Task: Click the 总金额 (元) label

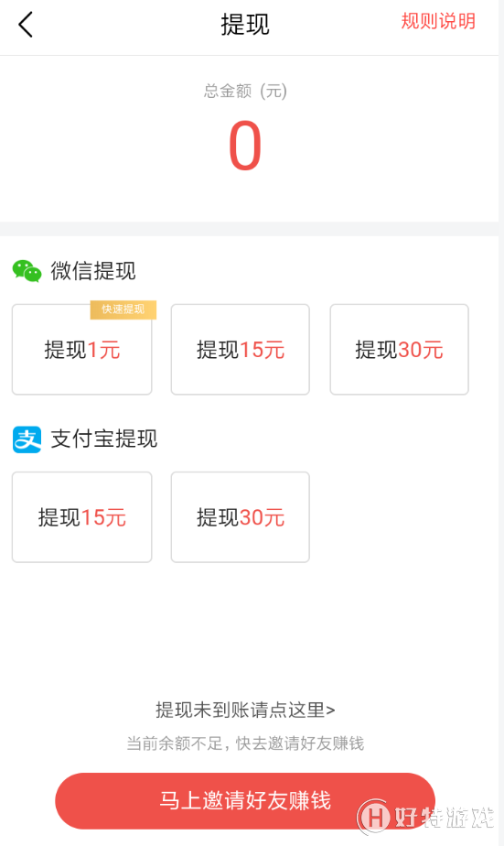Action: [x=245, y=91]
